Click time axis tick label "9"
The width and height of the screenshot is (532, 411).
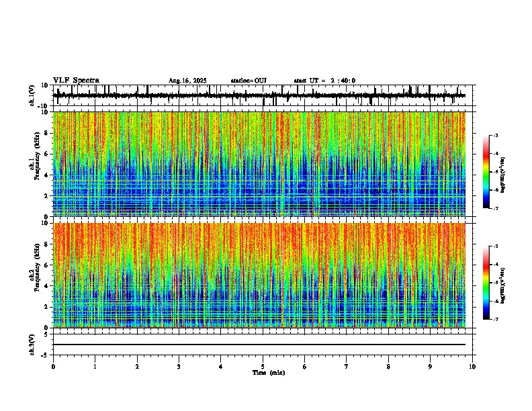coord(430,367)
